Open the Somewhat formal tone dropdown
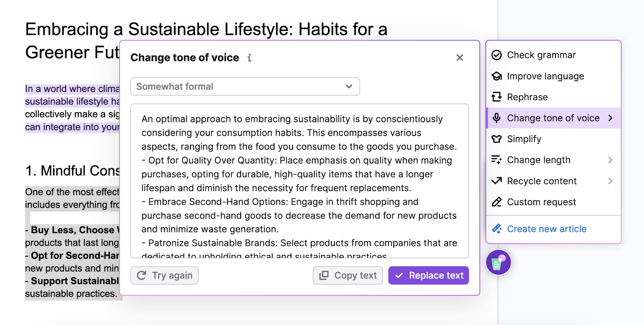This screenshot has width=644, height=325. 245,86
